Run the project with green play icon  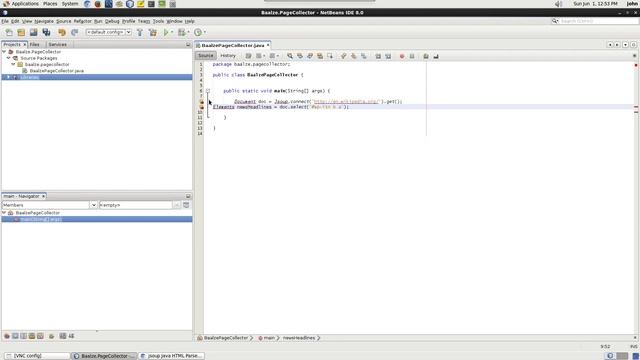pos(166,32)
